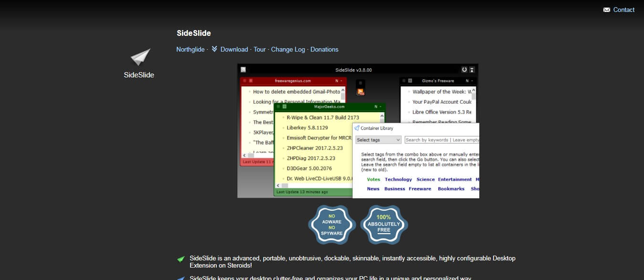This screenshot has width=644, height=280.
Task: Click the orange RSS shortcut between containers
Action: [361, 92]
